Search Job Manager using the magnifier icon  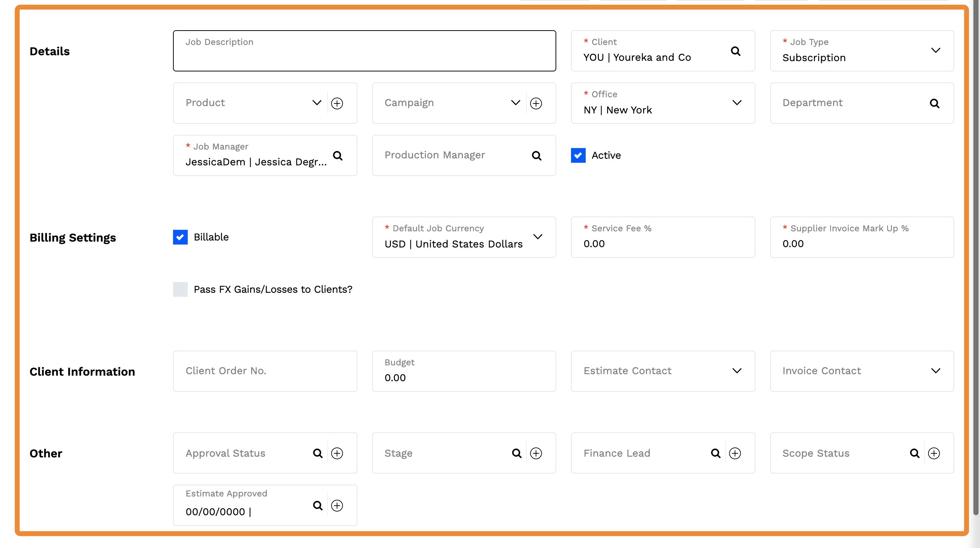click(x=338, y=156)
